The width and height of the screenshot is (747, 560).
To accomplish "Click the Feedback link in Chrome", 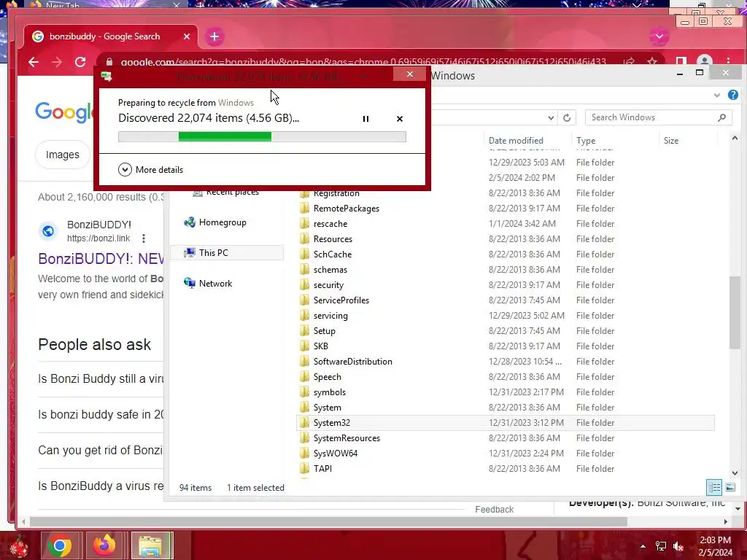I will 494,509.
